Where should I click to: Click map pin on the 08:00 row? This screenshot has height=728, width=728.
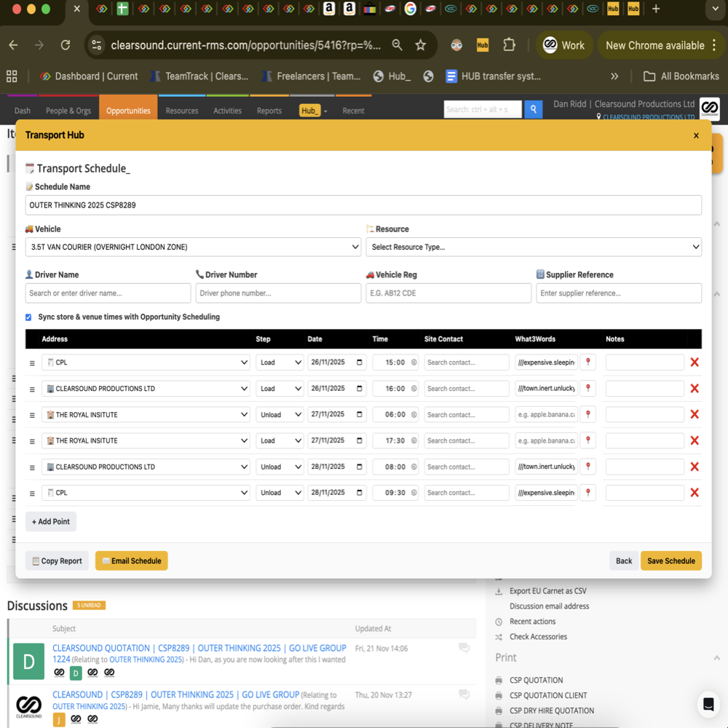point(587,467)
